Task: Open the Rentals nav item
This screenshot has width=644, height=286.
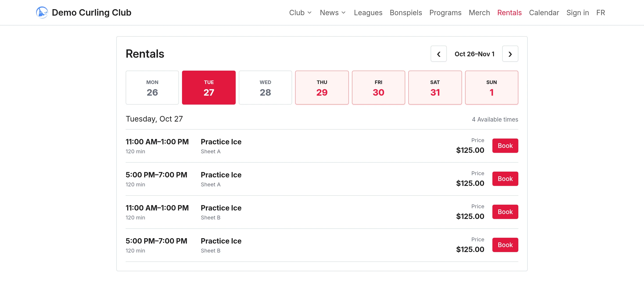Action: (509, 13)
